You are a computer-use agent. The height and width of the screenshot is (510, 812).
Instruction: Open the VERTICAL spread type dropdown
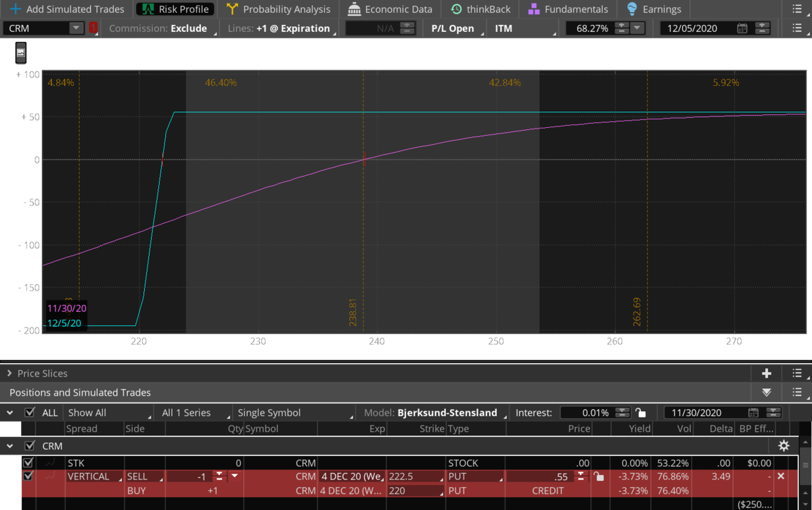coord(94,476)
